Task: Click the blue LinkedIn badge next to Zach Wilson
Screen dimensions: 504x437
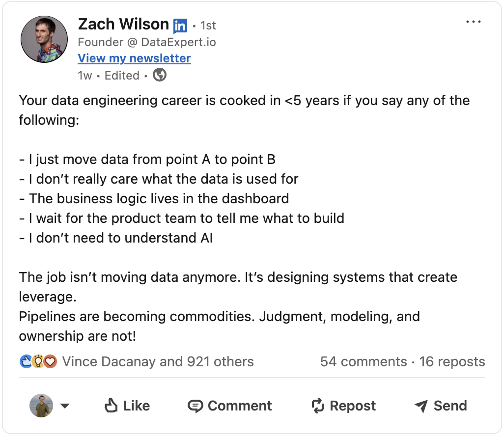Action: pos(180,25)
